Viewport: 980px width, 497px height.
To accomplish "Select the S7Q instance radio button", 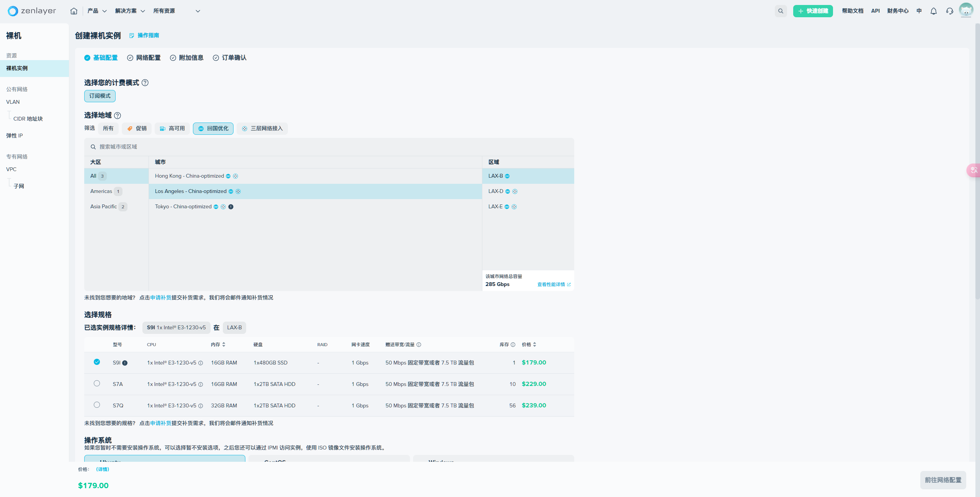I will (x=97, y=405).
